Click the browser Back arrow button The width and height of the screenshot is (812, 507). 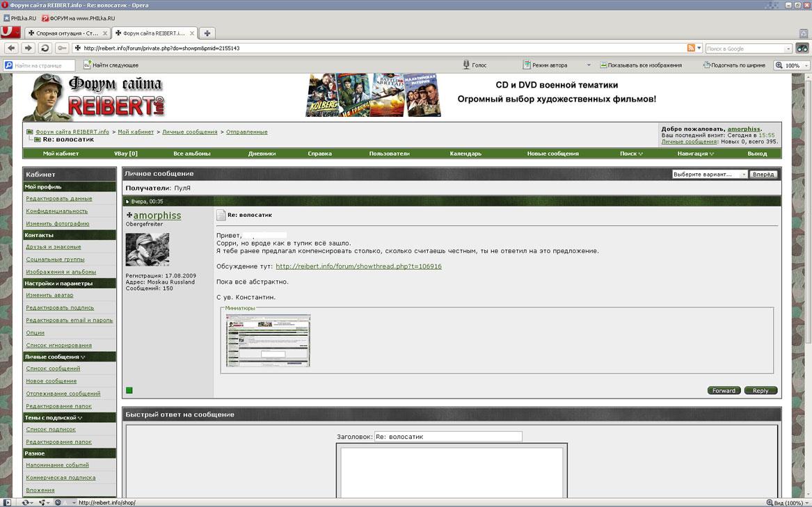(10, 48)
